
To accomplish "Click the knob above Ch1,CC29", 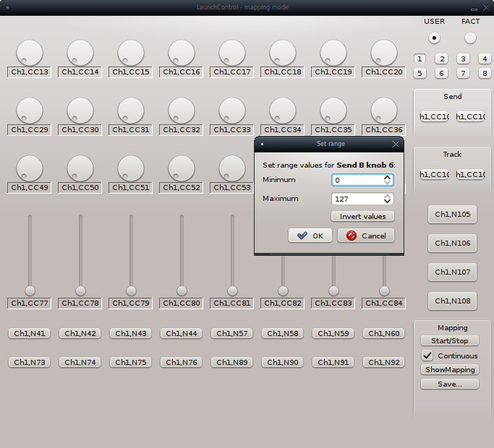I will 30,111.
